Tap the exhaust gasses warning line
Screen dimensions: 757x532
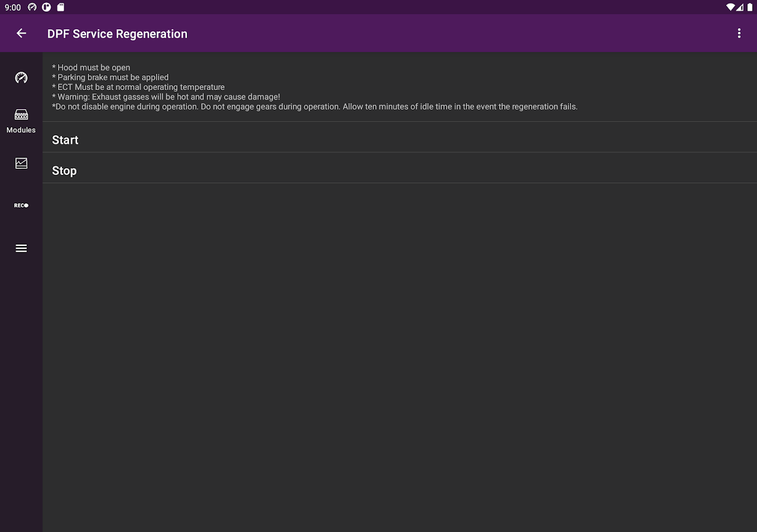coord(166,97)
